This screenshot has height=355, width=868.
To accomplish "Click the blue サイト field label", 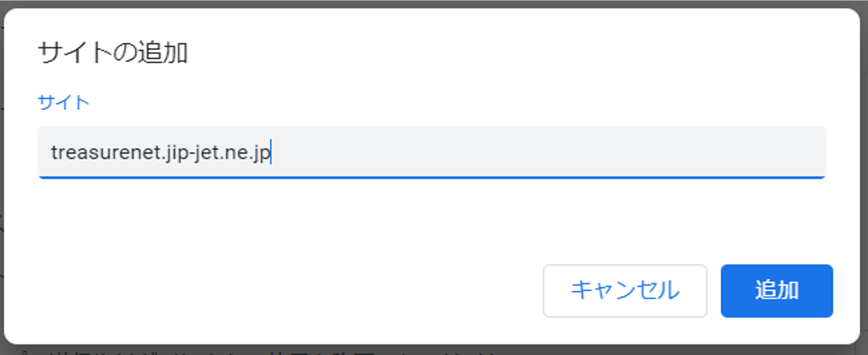I will 64,102.
